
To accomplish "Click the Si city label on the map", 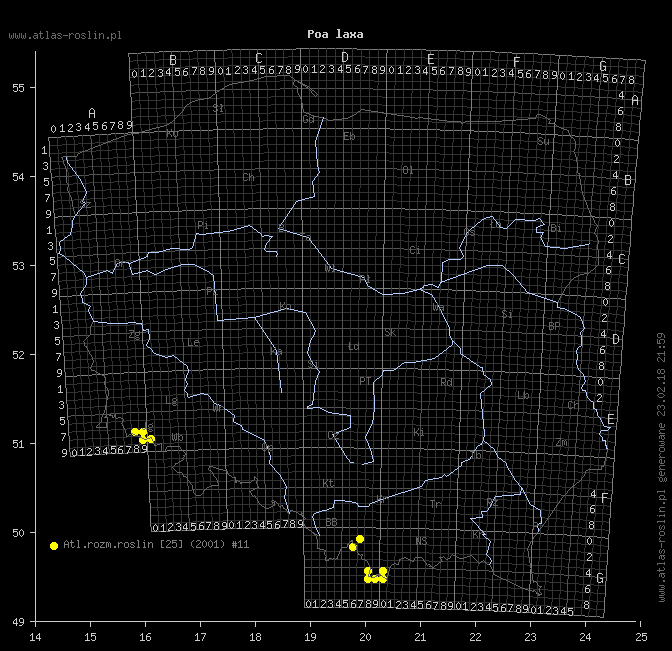I will point(507,314).
